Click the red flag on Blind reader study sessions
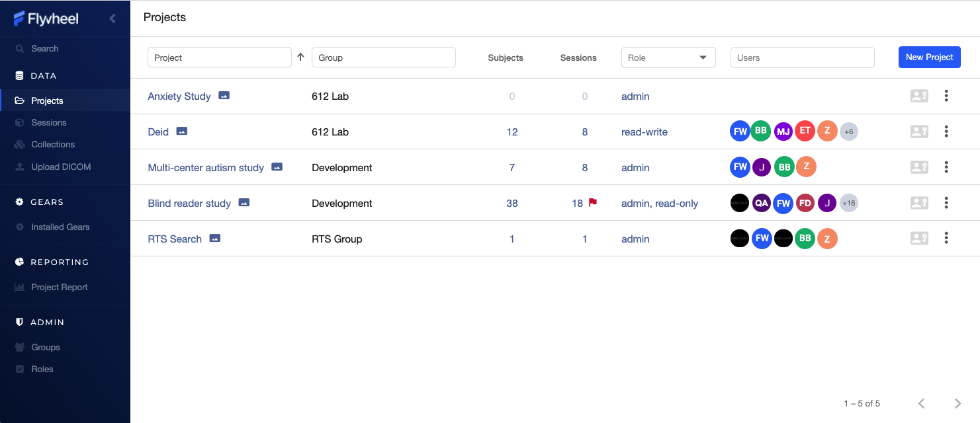This screenshot has height=423, width=980. [x=593, y=203]
